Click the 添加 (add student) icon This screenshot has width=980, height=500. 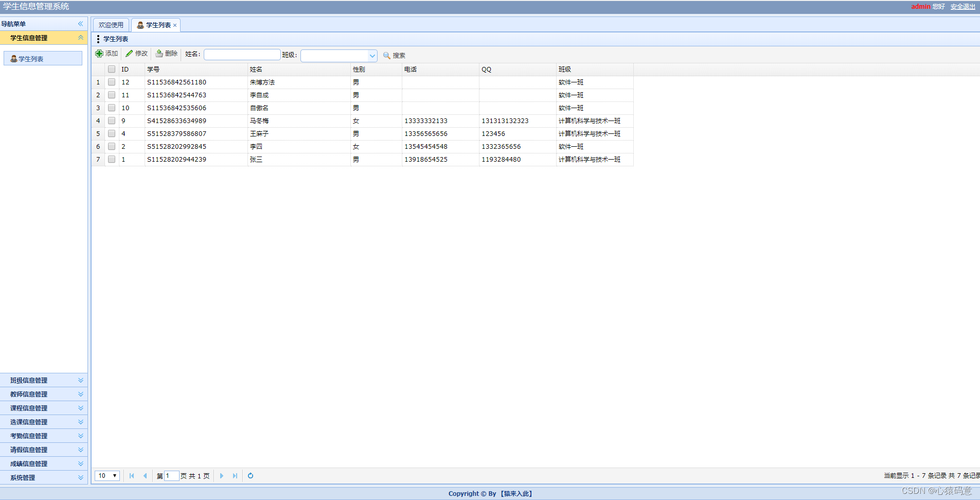[100, 53]
